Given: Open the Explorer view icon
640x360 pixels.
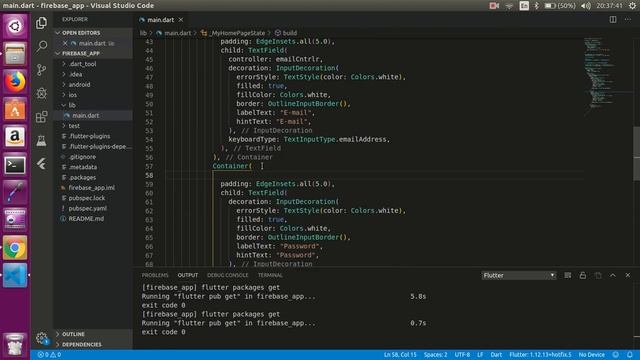Looking at the screenshot, I should tap(41, 23).
